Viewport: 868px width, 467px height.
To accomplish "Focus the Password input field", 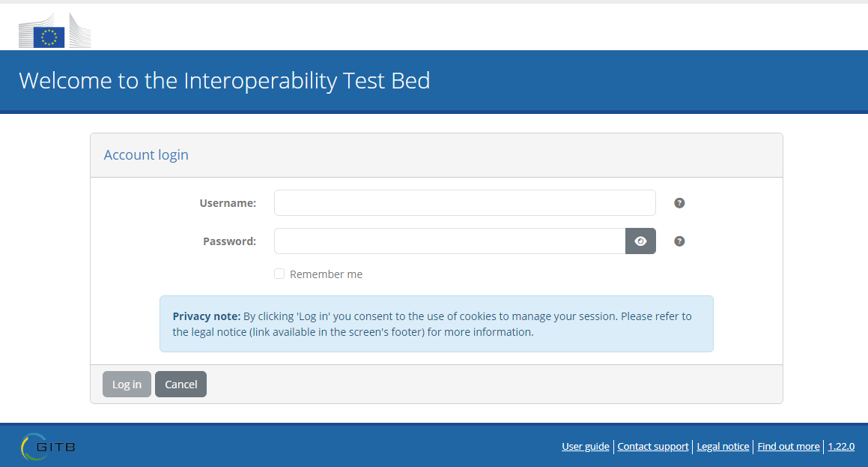I will pos(449,241).
